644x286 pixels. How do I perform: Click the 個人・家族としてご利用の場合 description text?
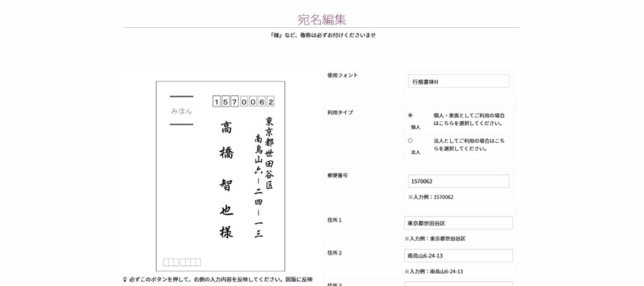[x=469, y=119]
